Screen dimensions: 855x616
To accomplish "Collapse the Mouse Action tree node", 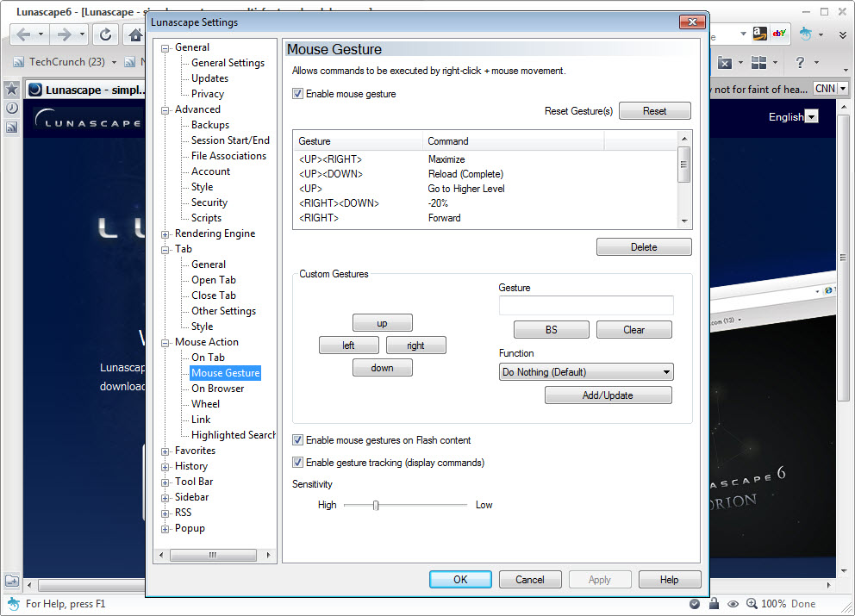I will (165, 343).
